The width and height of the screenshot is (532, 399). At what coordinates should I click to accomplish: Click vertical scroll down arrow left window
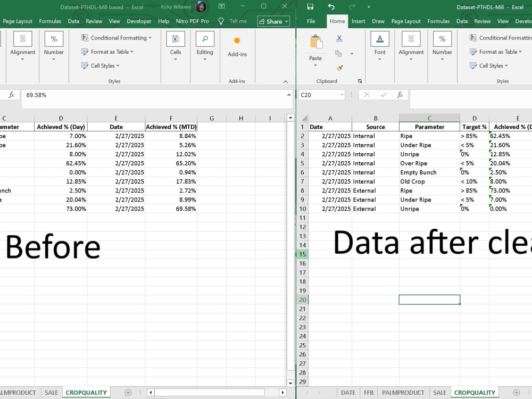290,383
